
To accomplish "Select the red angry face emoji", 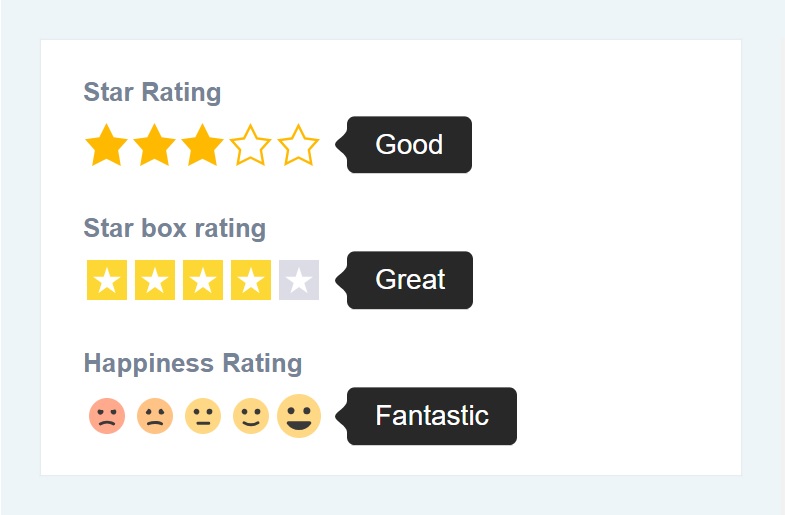I will (106, 416).
